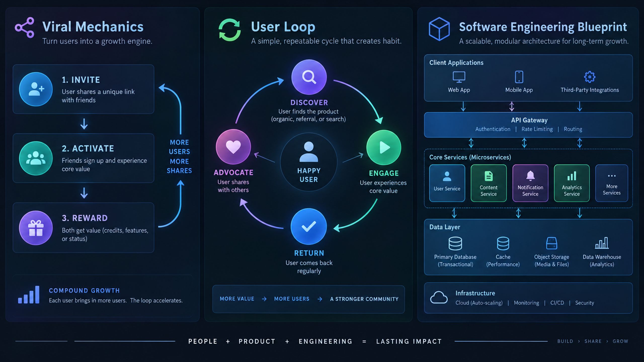Click the Object Storage drive icon

coord(552,243)
